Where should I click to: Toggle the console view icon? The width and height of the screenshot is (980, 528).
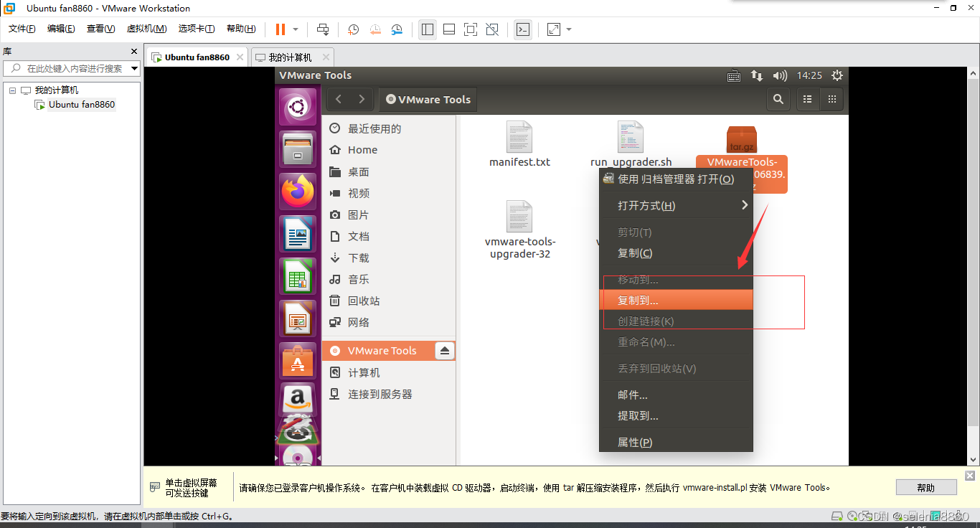pyautogui.click(x=524, y=29)
